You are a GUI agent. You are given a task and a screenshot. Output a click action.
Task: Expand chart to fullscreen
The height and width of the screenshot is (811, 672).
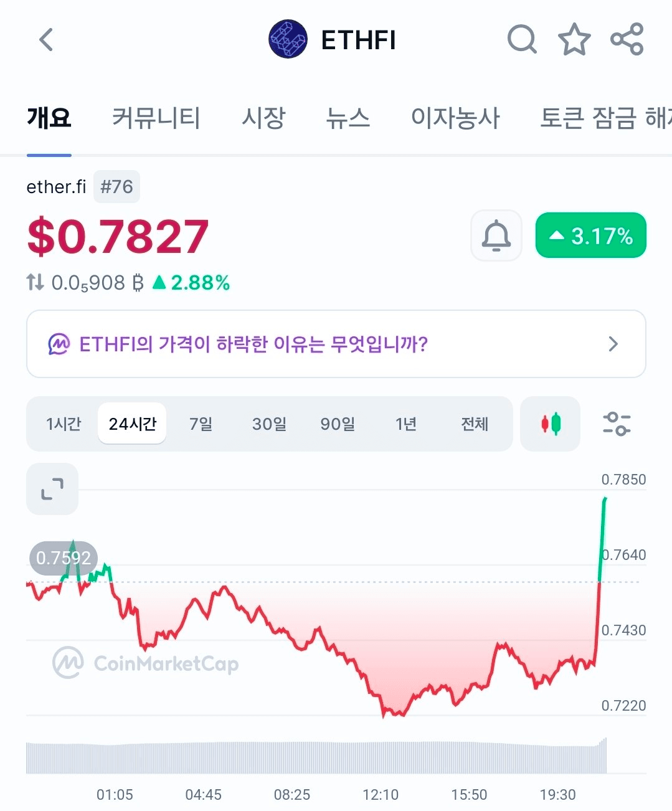[52, 489]
